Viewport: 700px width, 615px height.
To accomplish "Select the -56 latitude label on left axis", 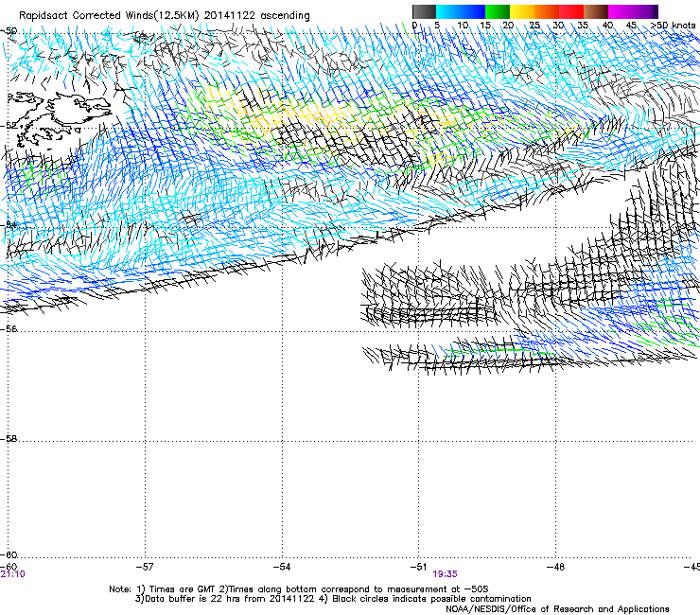I will (x=9, y=328).
